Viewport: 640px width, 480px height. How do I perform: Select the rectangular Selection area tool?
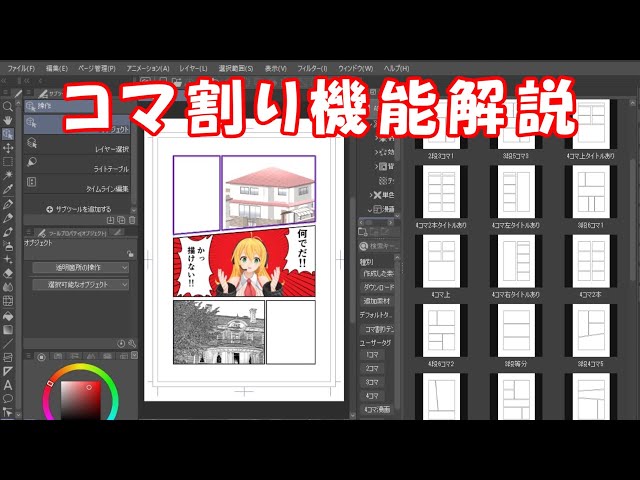[x=7, y=162]
